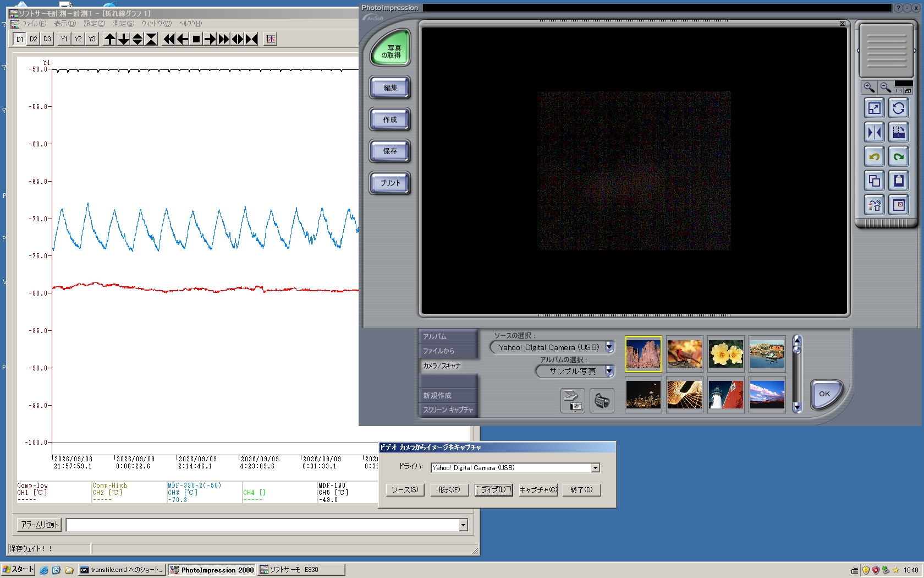Viewport: 924px width, 578px height.
Task: Toggle the Y2 axis button
Action: (78, 39)
